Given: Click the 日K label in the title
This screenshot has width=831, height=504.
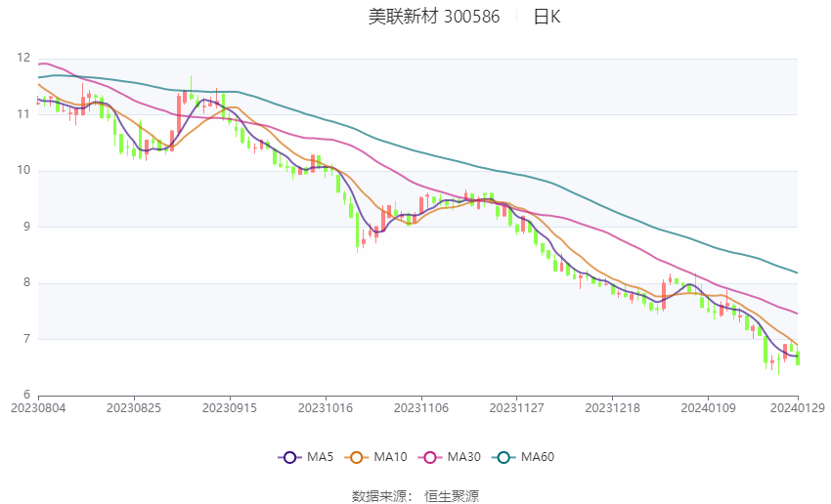Looking at the screenshot, I should coord(547,17).
